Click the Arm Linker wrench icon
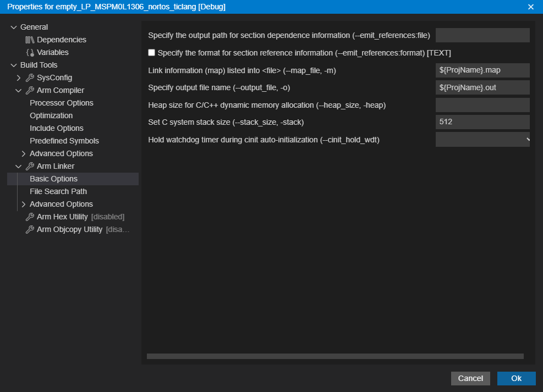 (x=30, y=166)
